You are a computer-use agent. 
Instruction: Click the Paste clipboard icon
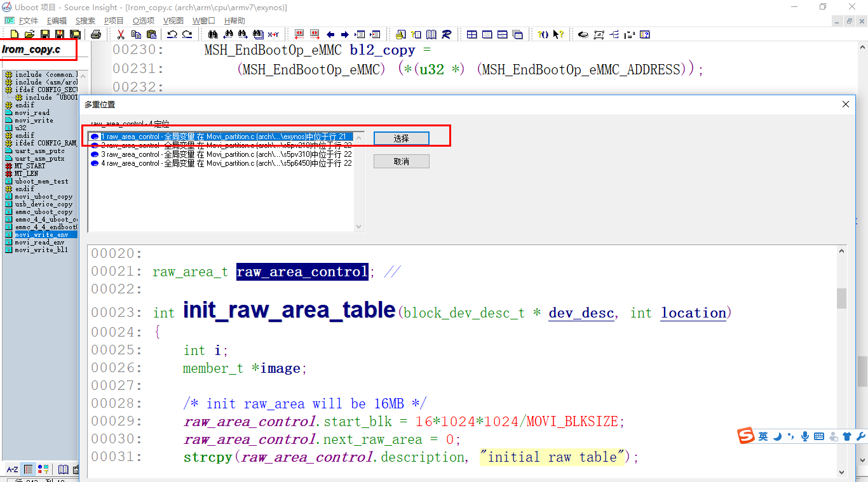(x=151, y=34)
